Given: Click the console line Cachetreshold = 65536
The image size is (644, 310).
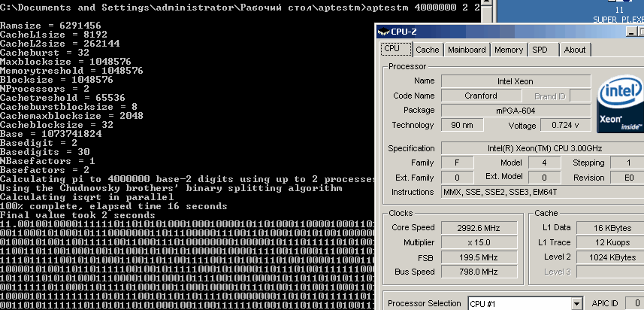Looking at the screenshot, I should click(63, 98).
